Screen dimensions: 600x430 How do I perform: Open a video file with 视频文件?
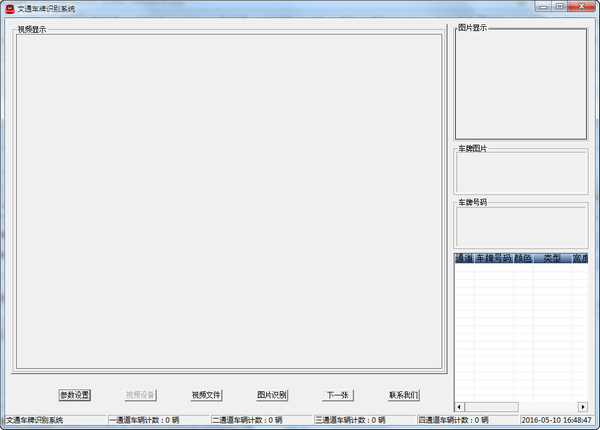pos(206,395)
